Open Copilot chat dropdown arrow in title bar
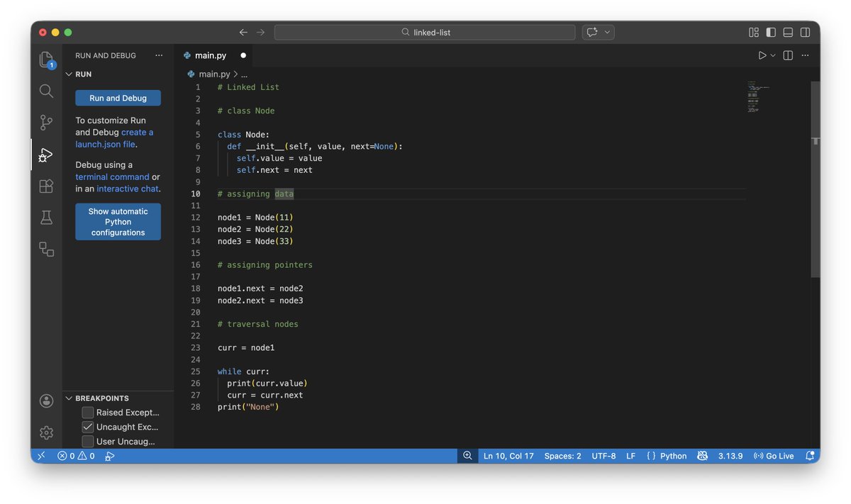Viewport: 851px width, 504px height. point(608,33)
